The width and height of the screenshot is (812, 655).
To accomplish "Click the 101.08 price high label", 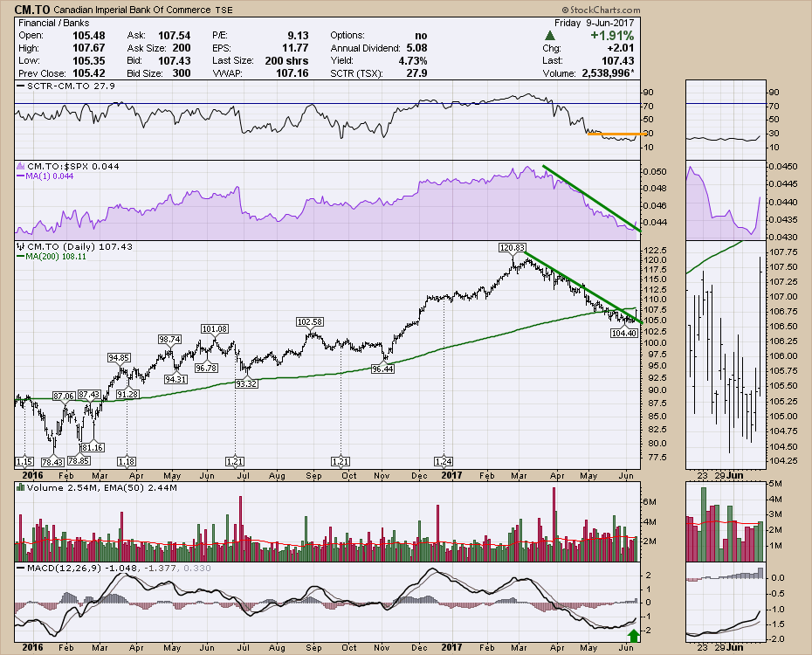I will 215,328.
